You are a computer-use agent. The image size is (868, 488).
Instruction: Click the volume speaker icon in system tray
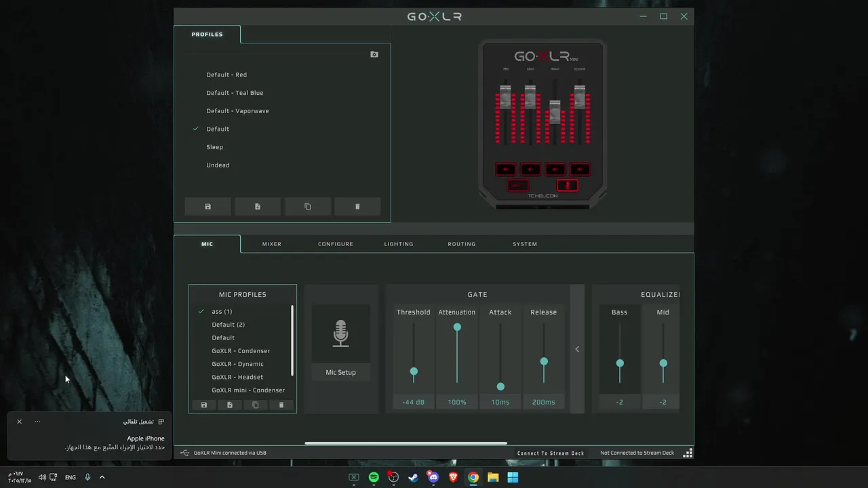[42, 477]
